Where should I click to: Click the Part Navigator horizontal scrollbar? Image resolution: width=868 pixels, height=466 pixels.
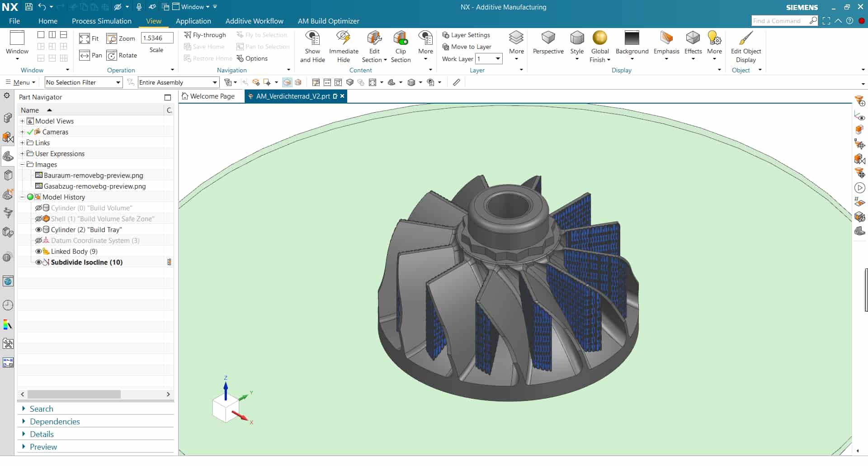[74, 395]
